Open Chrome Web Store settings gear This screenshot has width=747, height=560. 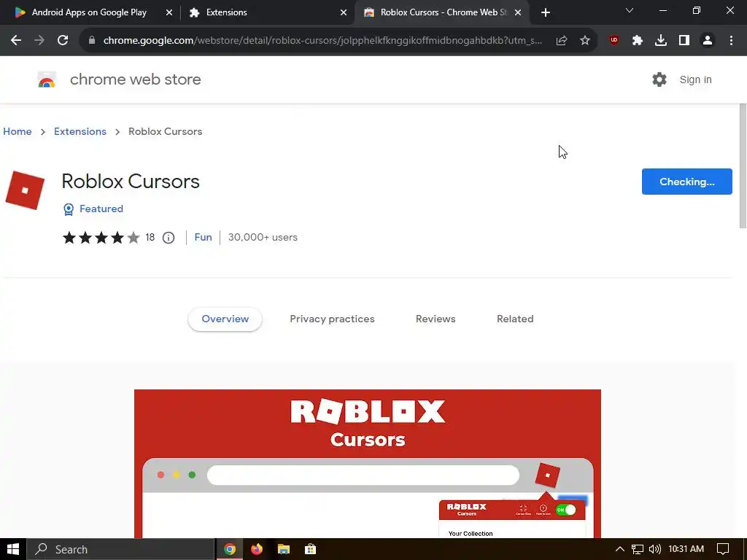click(659, 79)
